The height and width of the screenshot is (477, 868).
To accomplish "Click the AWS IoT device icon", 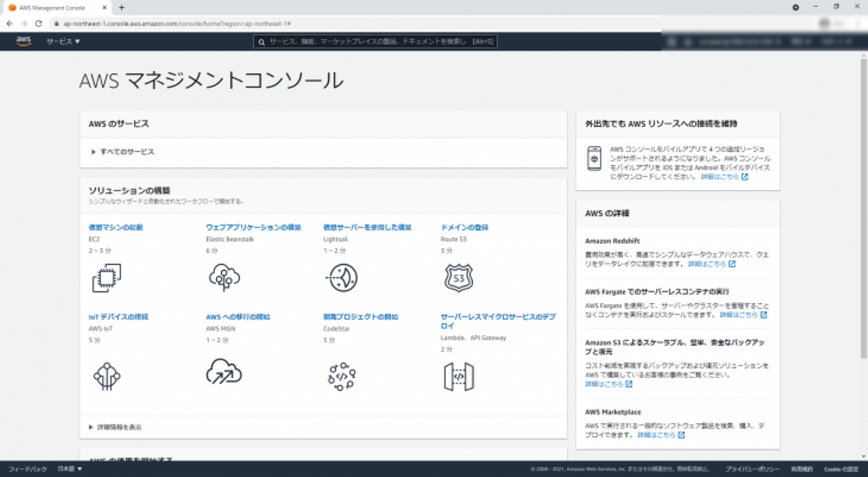I will pyautogui.click(x=107, y=376).
